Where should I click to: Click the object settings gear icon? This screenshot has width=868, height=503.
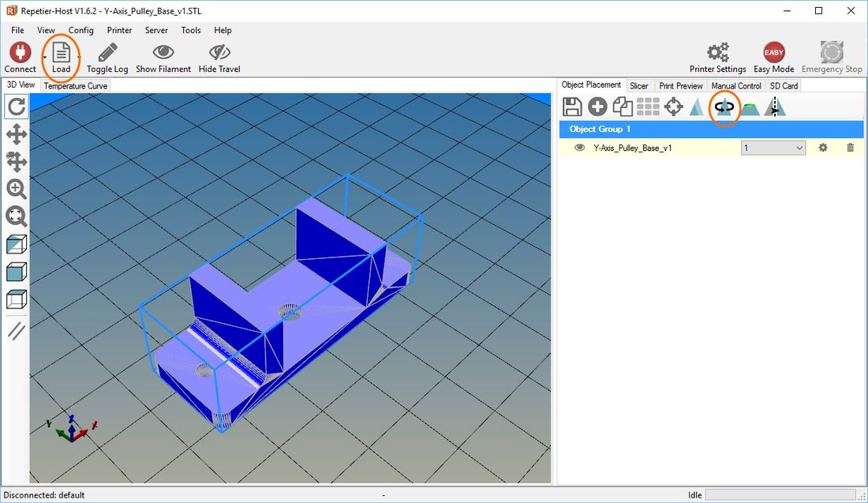(823, 148)
